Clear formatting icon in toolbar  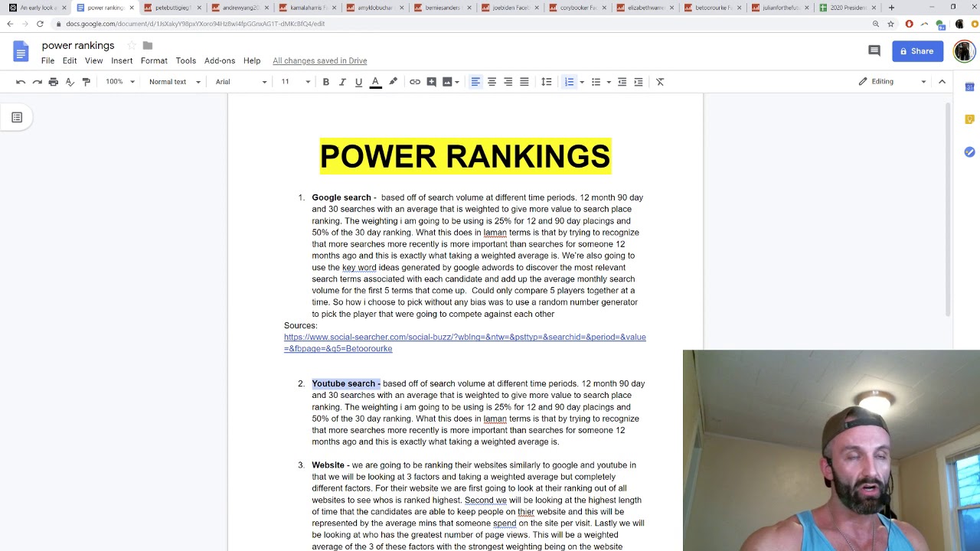[x=660, y=82]
